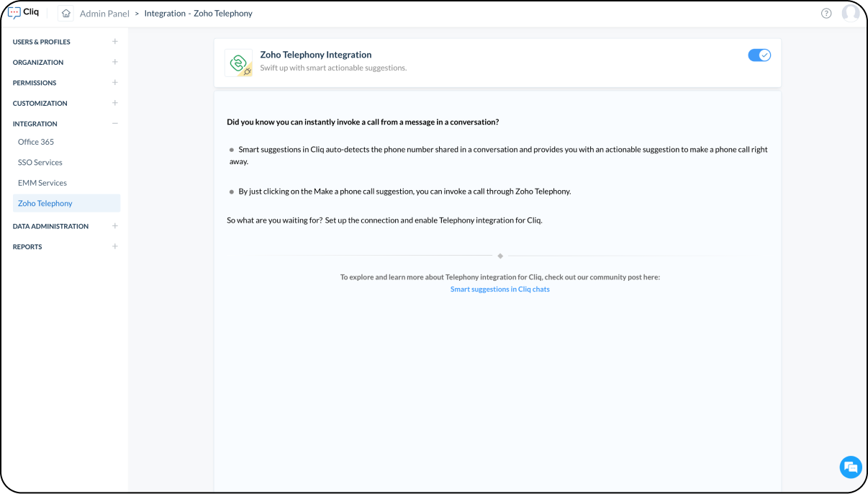Viewport: 868px width, 494px height.
Task: Click the Users & Profiles label
Action: pos(42,42)
